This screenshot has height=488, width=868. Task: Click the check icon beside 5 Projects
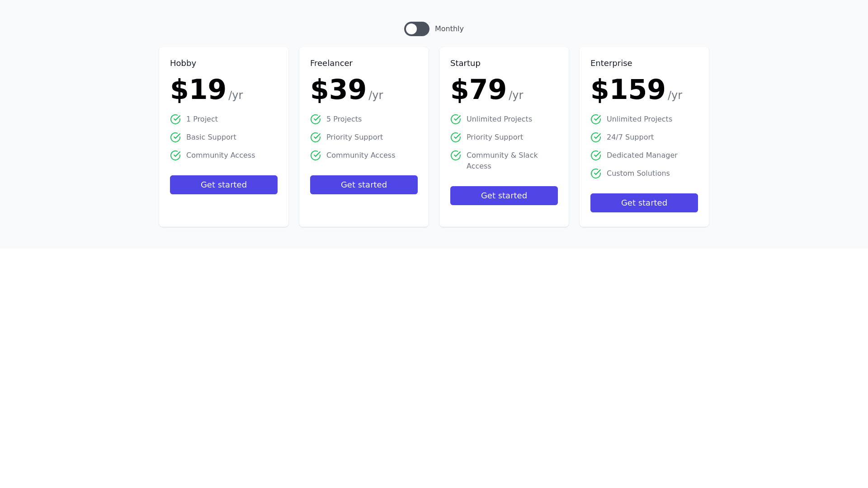[316, 119]
